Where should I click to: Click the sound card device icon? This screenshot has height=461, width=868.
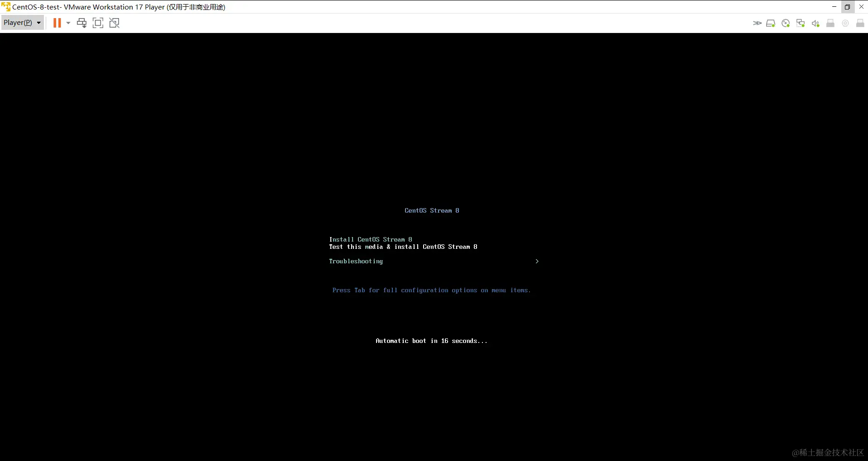816,23
